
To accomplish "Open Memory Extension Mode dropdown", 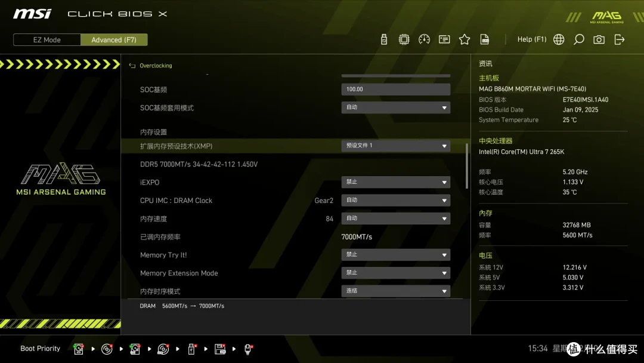I will click(x=395, y=273).
